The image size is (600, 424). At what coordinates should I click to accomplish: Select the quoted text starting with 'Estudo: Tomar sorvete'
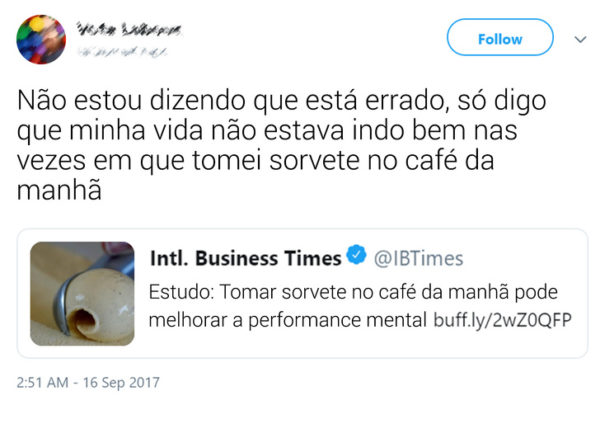[x=360, y=306]
